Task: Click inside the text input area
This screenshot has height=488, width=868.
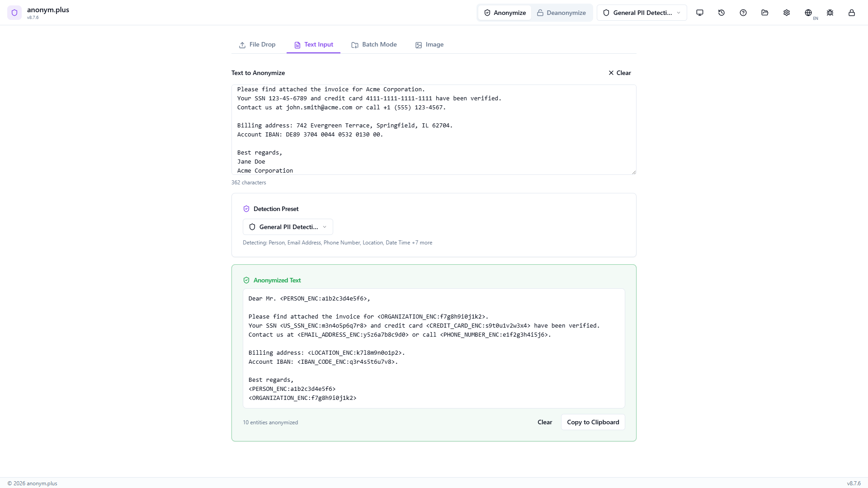Action: [x=433, y=130]
